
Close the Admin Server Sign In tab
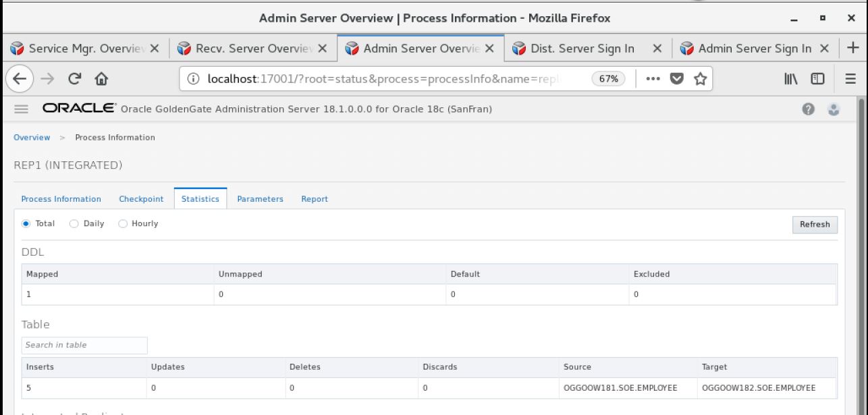point(824,49)
